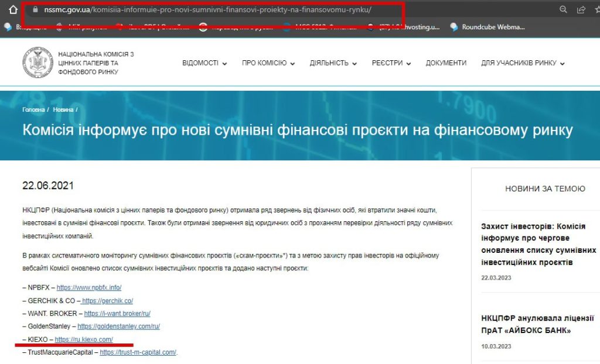Click the padlock site security icon
600x364 pixels.
[x=35, y=11]
